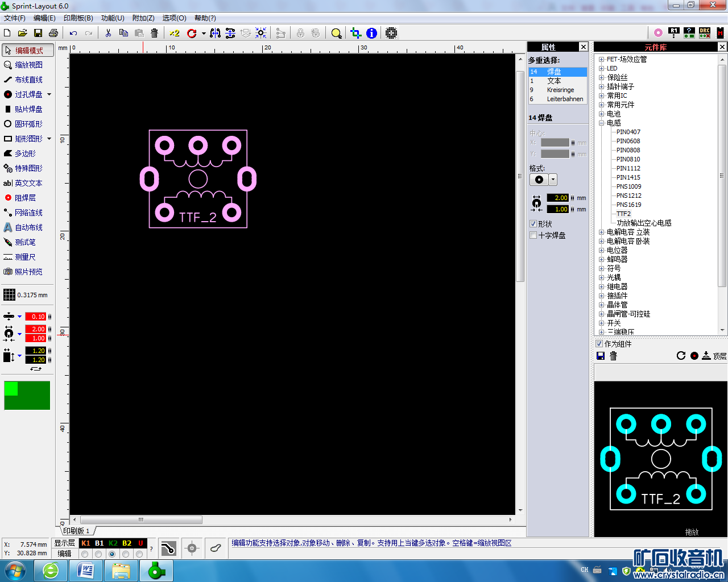Open the 选项(O) menu

coord(174,18)
